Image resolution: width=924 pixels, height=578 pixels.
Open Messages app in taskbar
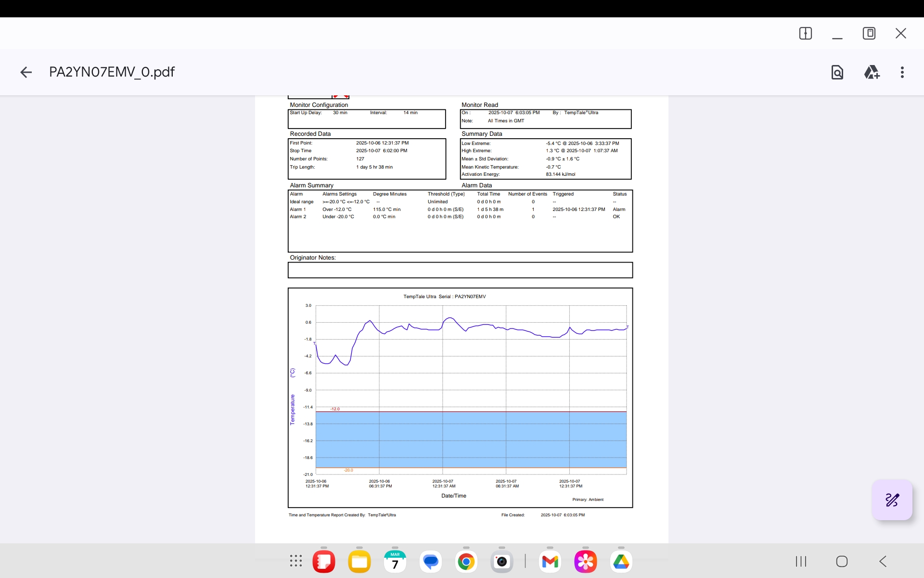pos(431,562)
